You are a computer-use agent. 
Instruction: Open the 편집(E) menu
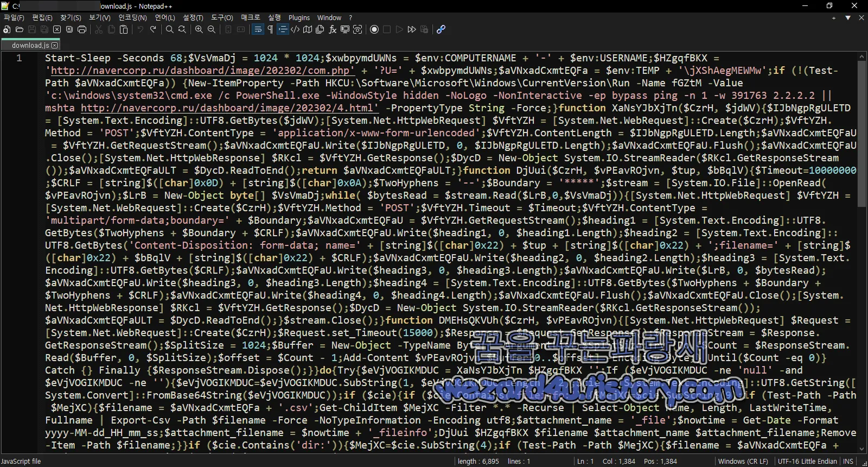click(x=42, y=18)
